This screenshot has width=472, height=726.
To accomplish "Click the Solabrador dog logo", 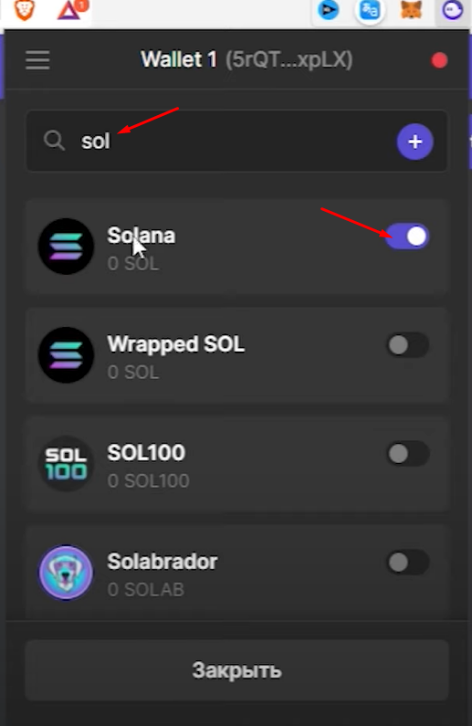I will (66, 572).
